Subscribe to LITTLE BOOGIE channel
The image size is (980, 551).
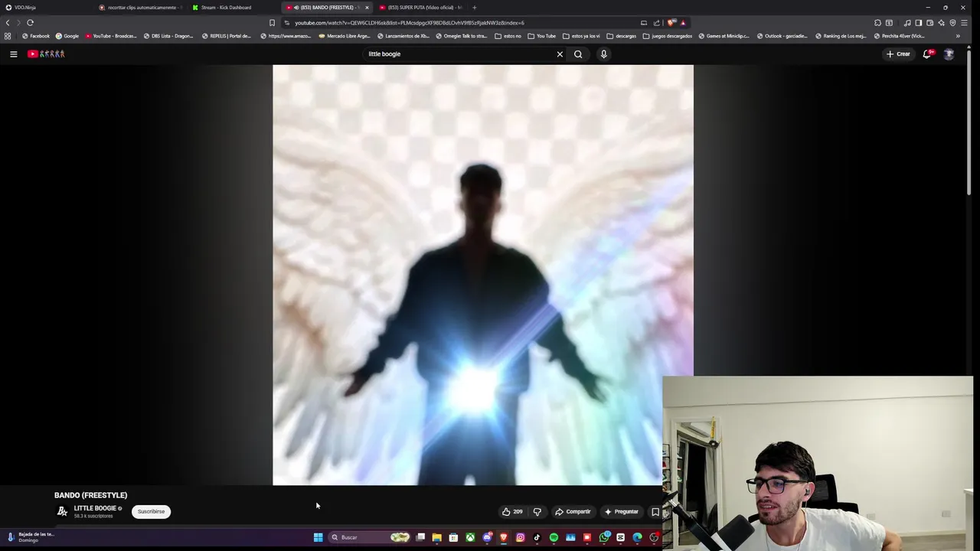(x=151, y=511)
